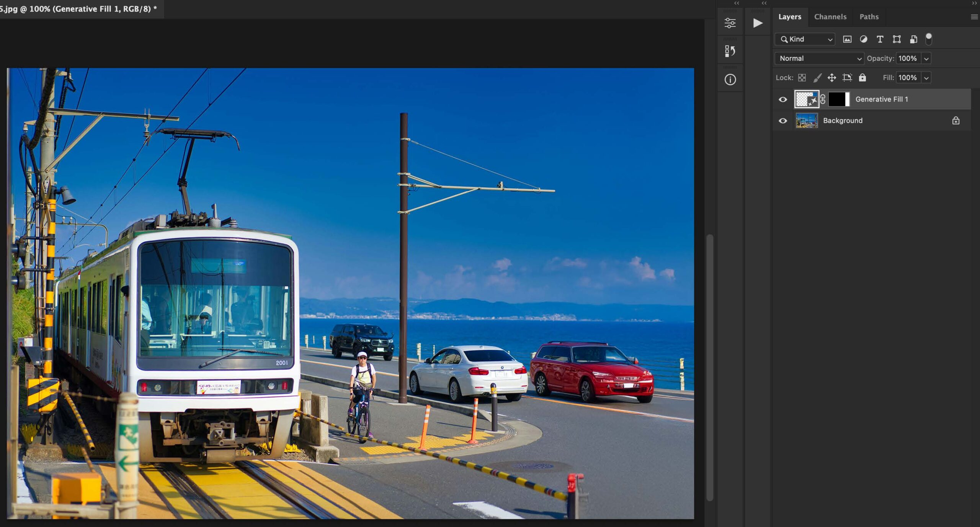This screenshot has height=527, width=980.
Task: Hide the Background layer
Action: 783,121
